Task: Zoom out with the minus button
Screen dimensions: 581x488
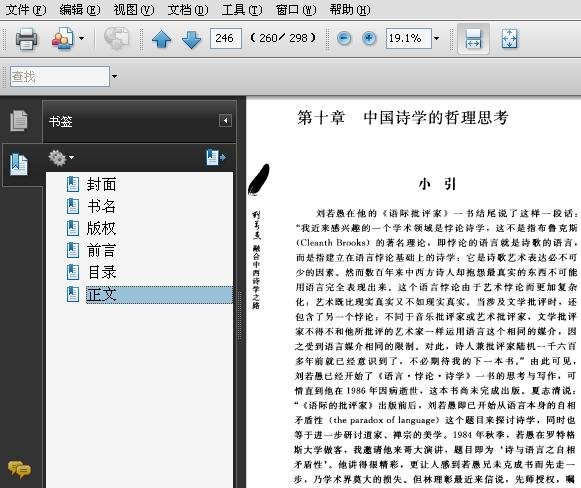Action: pyautogui.click(x=344, y=38)
